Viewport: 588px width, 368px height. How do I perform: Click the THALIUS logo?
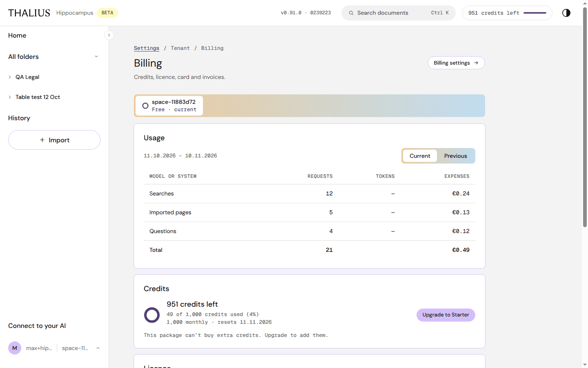tap(29, 13)
